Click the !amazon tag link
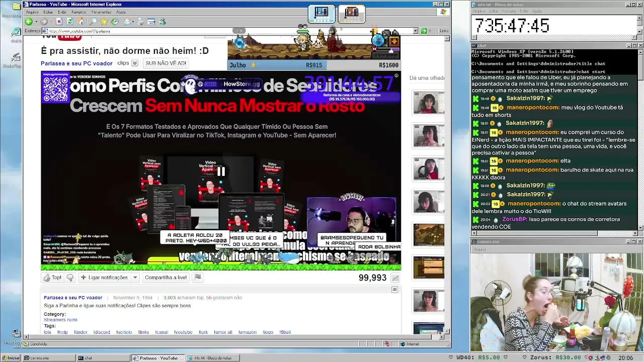This screenshot has height=362, width=644. (x=248, y=332)
